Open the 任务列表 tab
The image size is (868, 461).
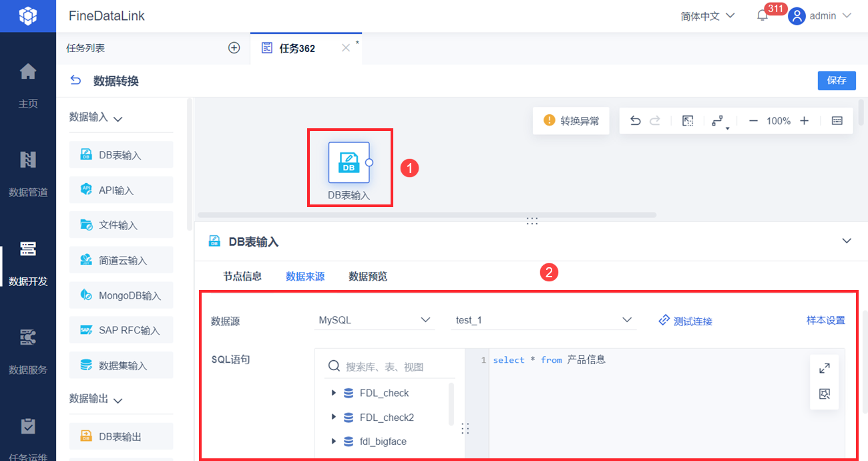point(85,48)
